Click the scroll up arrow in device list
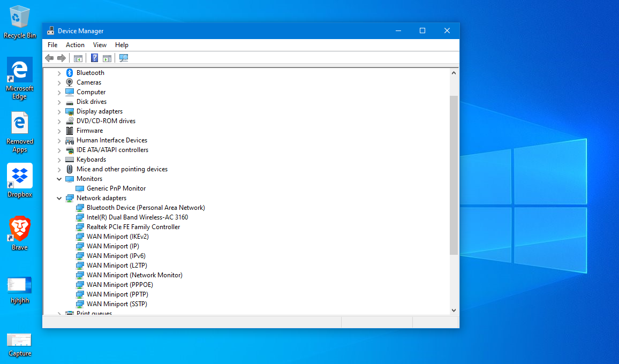 point(454,73)
